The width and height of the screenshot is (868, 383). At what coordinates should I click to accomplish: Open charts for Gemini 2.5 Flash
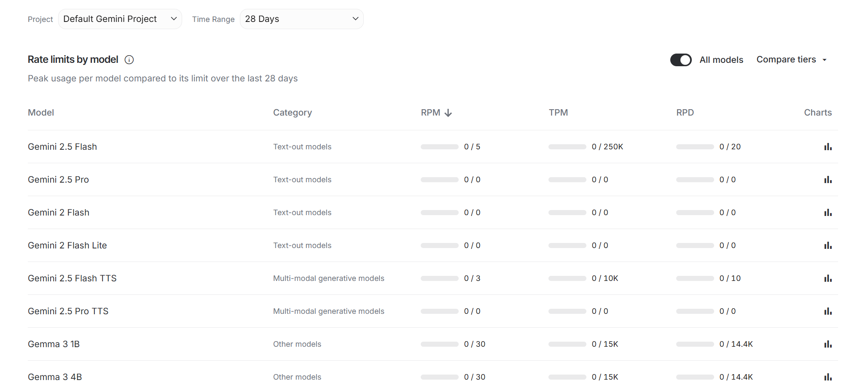[828, 147]
